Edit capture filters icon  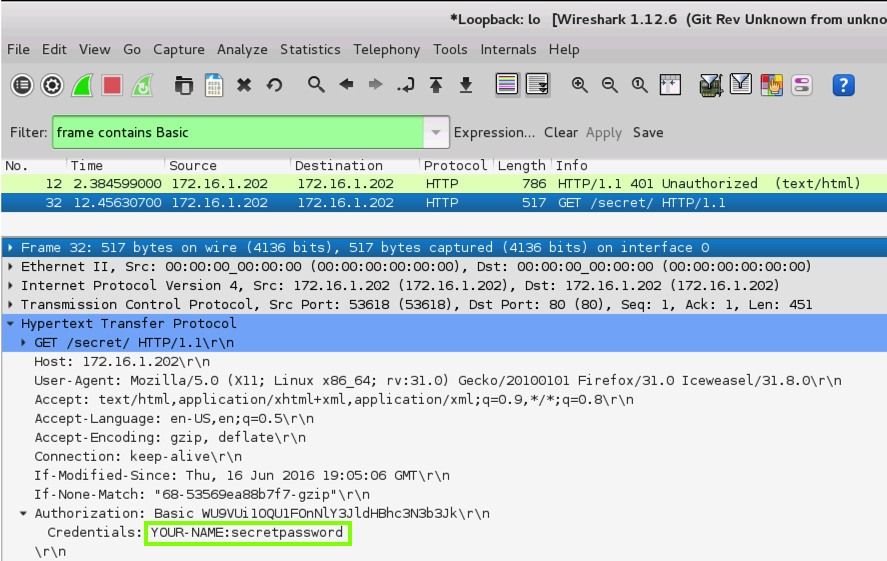(x=711, y=85)
